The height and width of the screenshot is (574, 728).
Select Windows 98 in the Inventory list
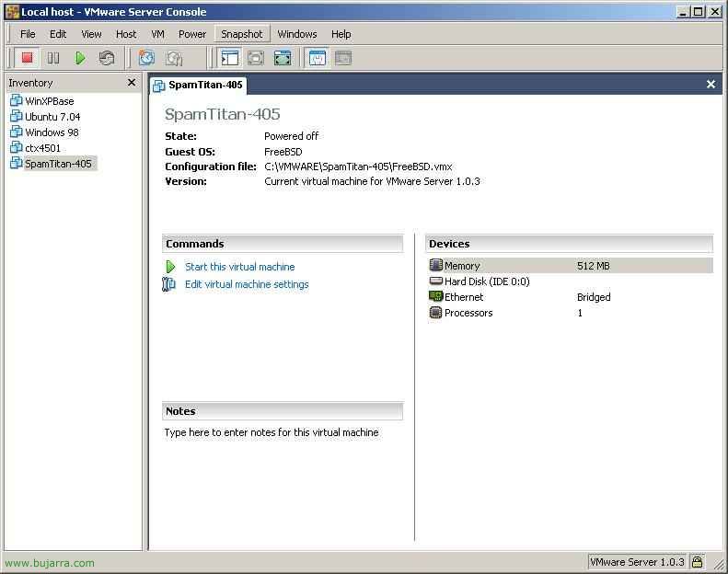pyautogui.click(x=52, y=132)
